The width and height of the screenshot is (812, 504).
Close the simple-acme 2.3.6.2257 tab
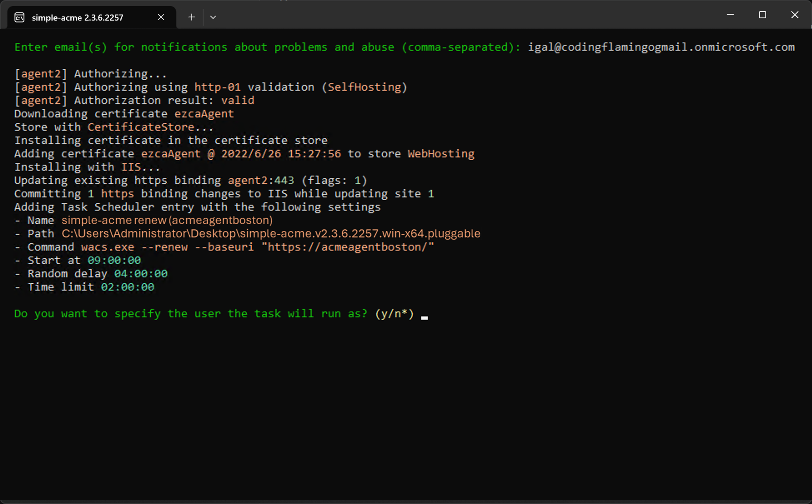(161, 17)
